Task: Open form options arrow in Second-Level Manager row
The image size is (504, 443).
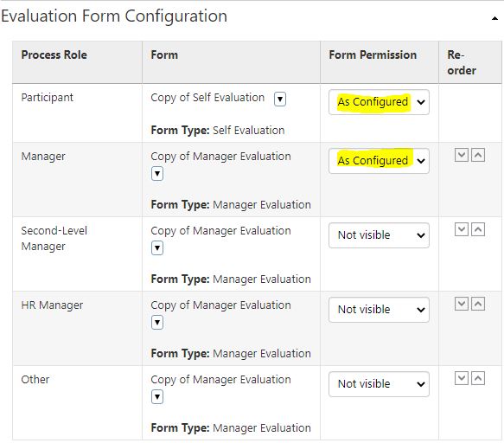Action: 157,248
